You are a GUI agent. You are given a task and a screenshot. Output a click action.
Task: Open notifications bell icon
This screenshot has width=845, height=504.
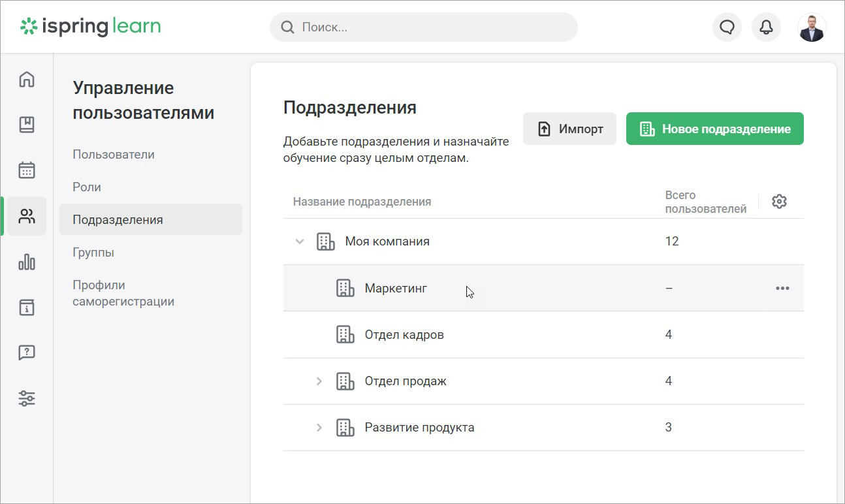[x=767, y=27]
